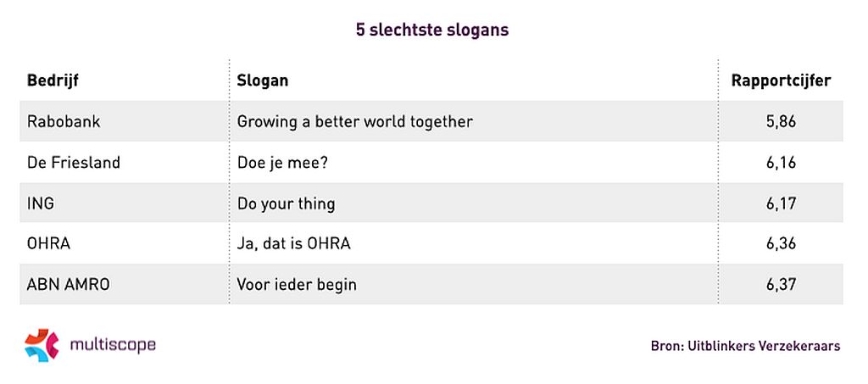
Task: Click the ING company cell
Action: pos(41,203)
